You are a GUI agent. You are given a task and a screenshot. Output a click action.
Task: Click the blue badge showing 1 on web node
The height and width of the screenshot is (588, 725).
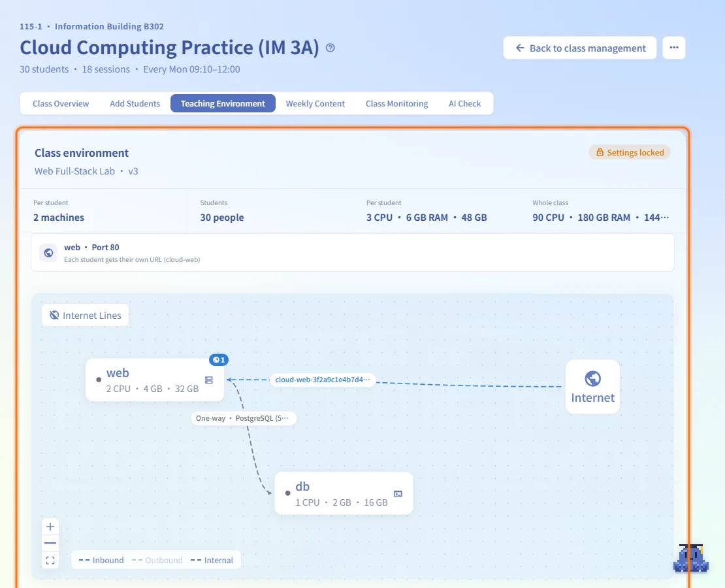coord(219,359)
